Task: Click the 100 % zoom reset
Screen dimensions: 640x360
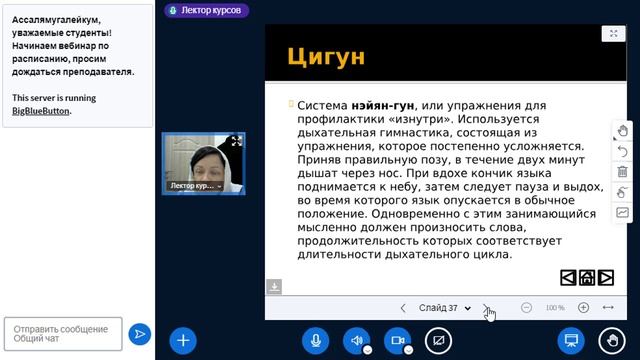Action: pos(555,308)
